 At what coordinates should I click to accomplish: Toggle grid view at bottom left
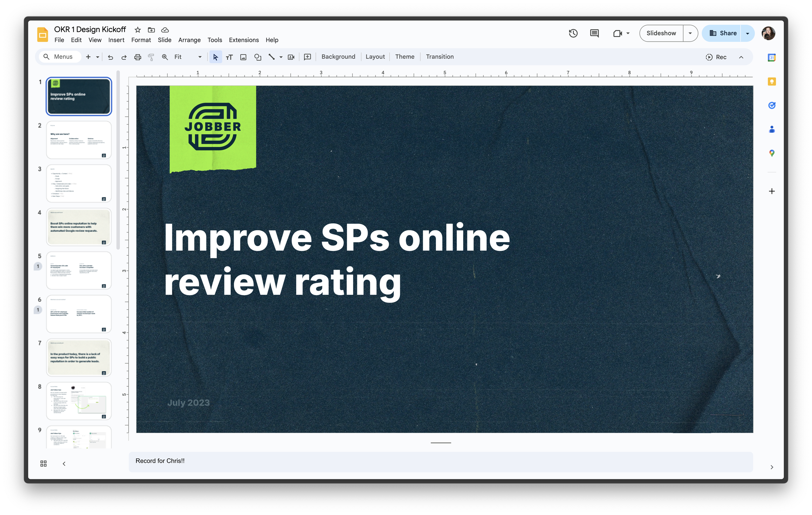pyautogui.click(x=44, y=463)
